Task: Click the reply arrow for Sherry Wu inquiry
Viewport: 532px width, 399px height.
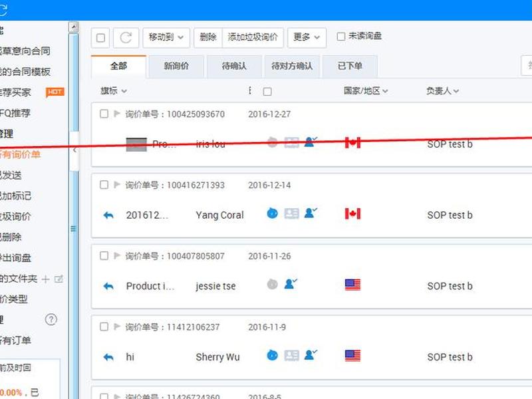Action: [108, 357]
